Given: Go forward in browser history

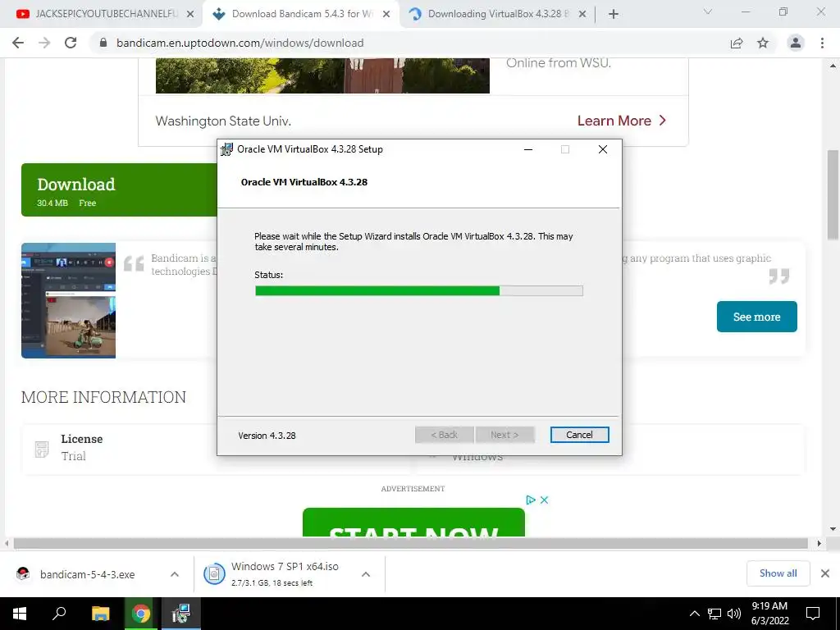Looking at the screenshot, I should click(44, 43).
